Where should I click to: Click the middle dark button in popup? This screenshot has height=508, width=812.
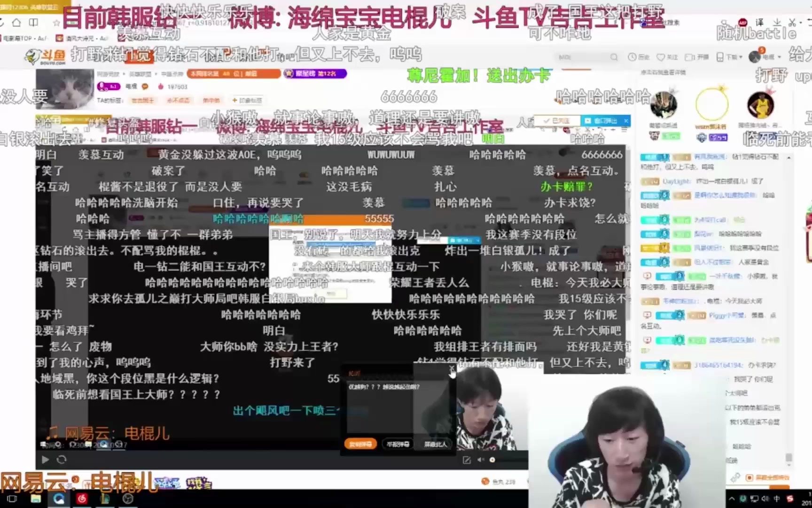tap(398, 444)
